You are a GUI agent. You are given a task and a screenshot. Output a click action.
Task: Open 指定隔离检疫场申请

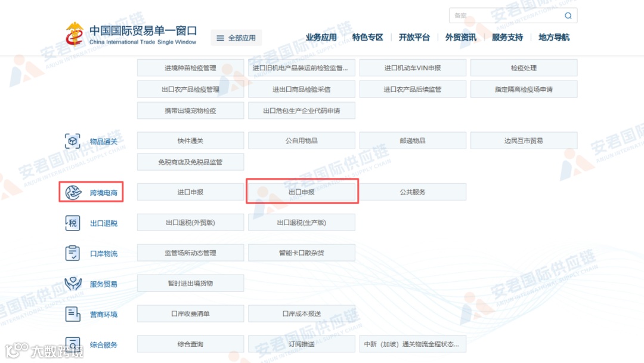524,89
